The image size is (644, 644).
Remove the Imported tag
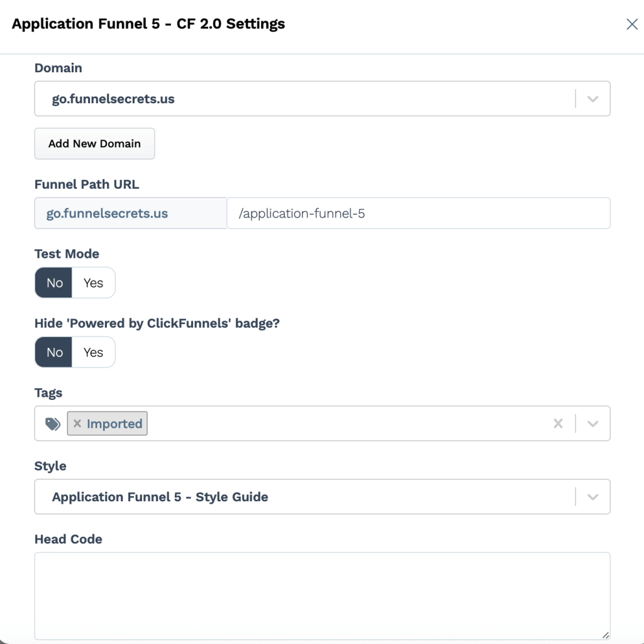tap(77, 423)
